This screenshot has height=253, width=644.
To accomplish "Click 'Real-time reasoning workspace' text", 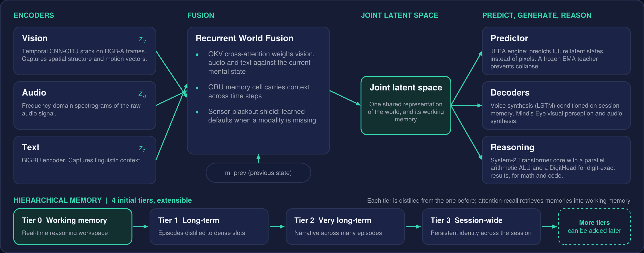I will point(65,233).
